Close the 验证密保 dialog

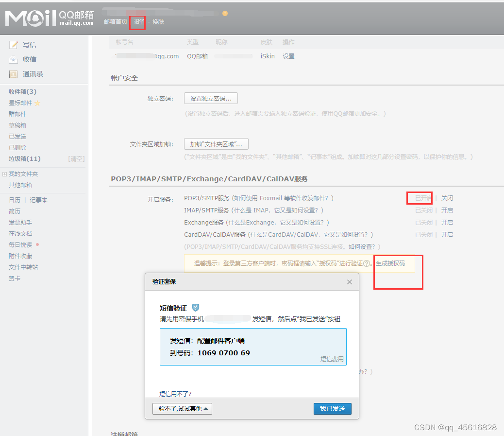pos(349,281)
